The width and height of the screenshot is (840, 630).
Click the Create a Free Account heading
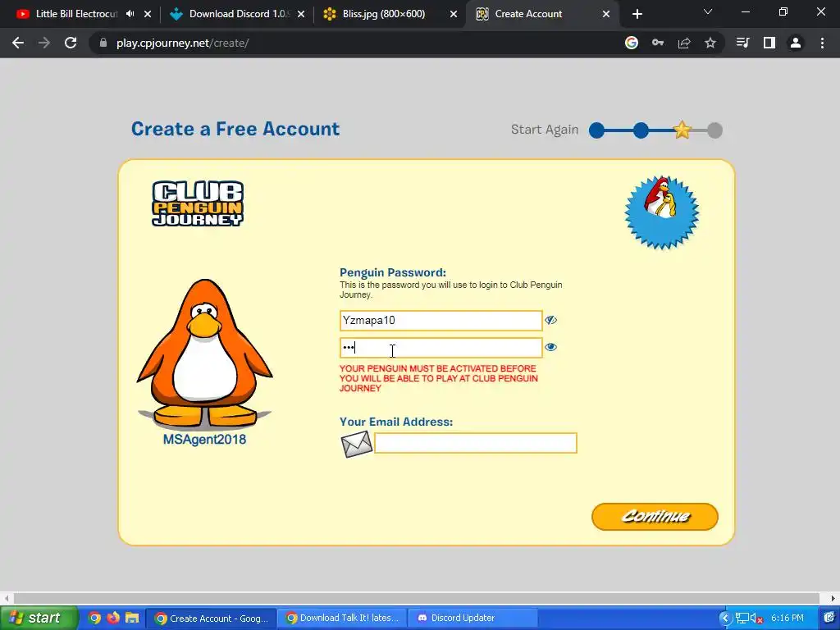[235, 129]
